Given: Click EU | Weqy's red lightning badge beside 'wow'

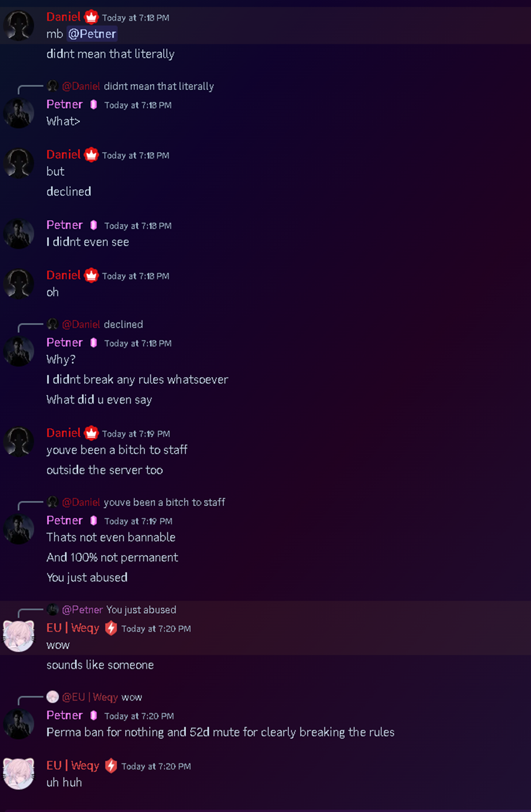Looking at the screenshot, I should click(x=111, y=629).
